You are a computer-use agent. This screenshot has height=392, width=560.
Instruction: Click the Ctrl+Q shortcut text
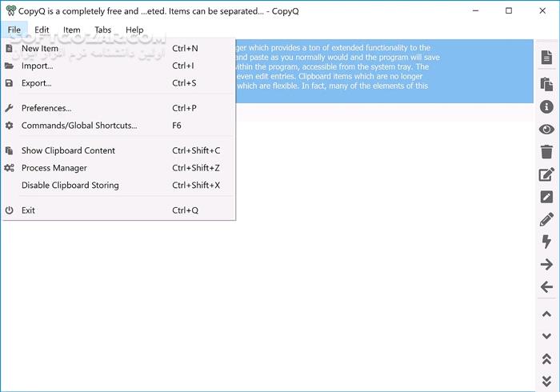185,210
